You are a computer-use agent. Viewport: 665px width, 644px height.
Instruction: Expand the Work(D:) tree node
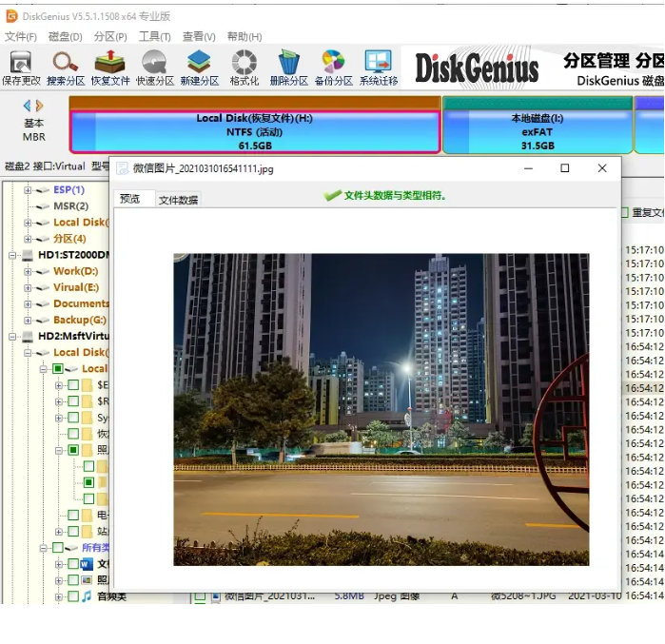(29, 271)
